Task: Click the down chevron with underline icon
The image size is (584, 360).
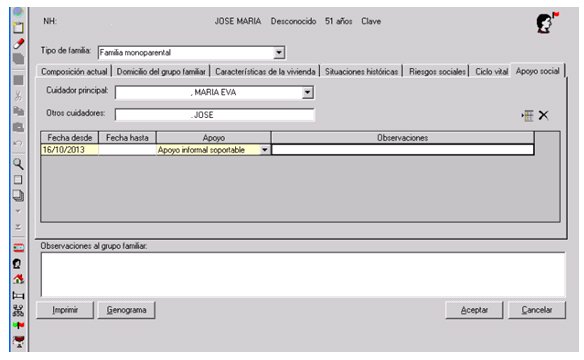Action: coord(18,226)
